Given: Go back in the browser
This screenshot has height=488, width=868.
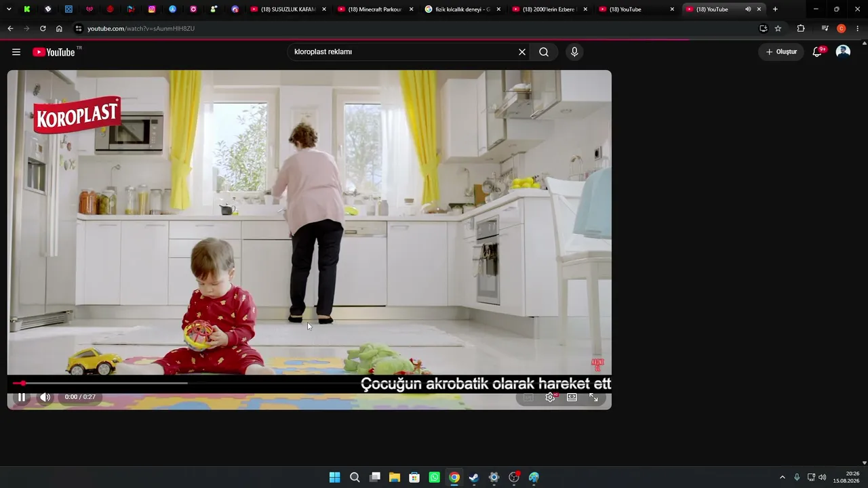Looking at the screenshot, I should point(10,28).
